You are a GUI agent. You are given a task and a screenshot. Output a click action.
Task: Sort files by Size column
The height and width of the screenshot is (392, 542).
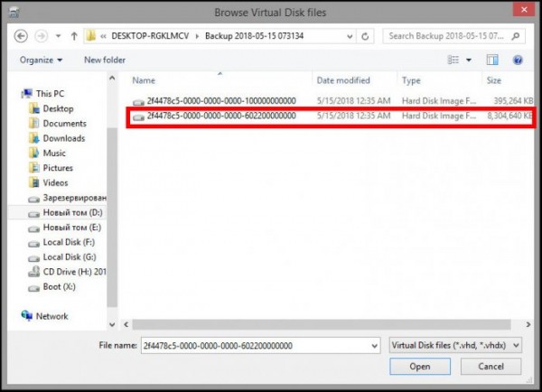[493, 80]
